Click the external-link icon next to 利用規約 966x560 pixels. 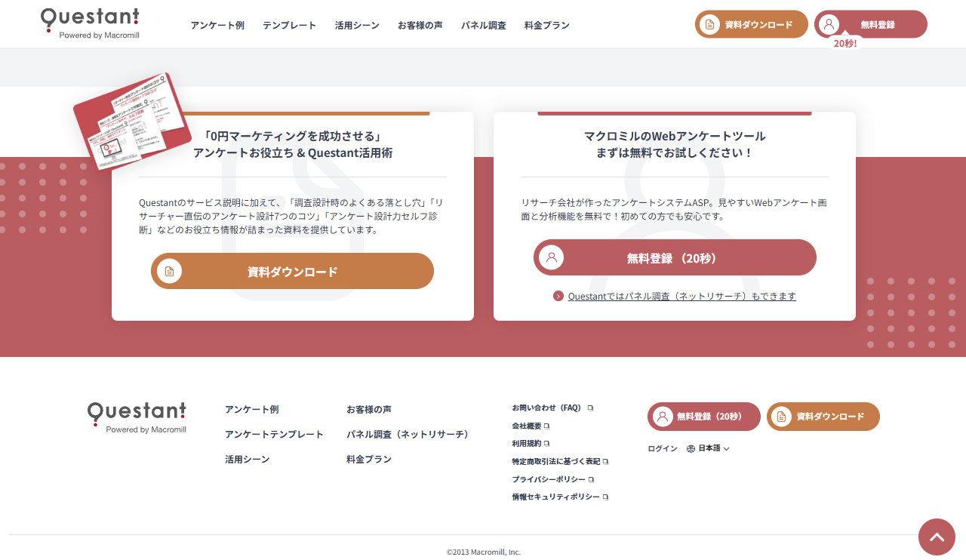(x=546, y=444)
